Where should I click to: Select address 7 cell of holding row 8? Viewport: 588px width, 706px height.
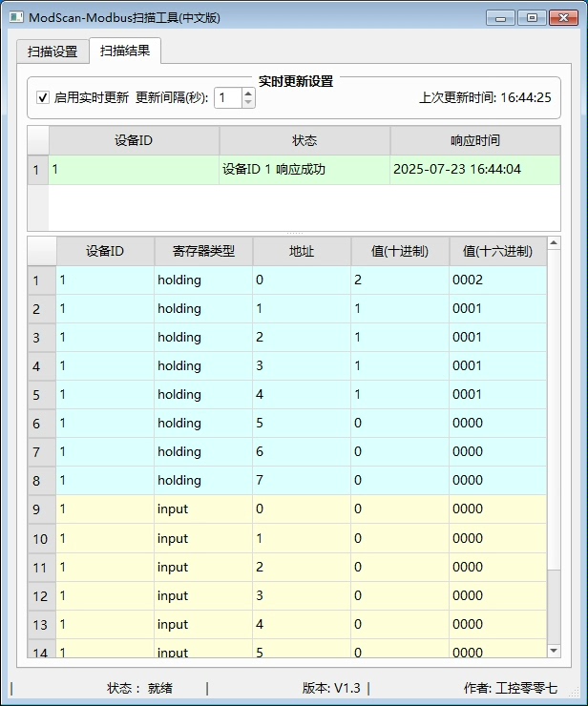302,481
